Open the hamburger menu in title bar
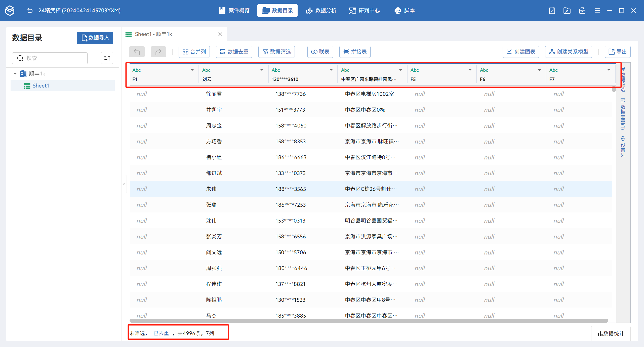This screenshot has width=644, height=347. [x=597, y=11]
